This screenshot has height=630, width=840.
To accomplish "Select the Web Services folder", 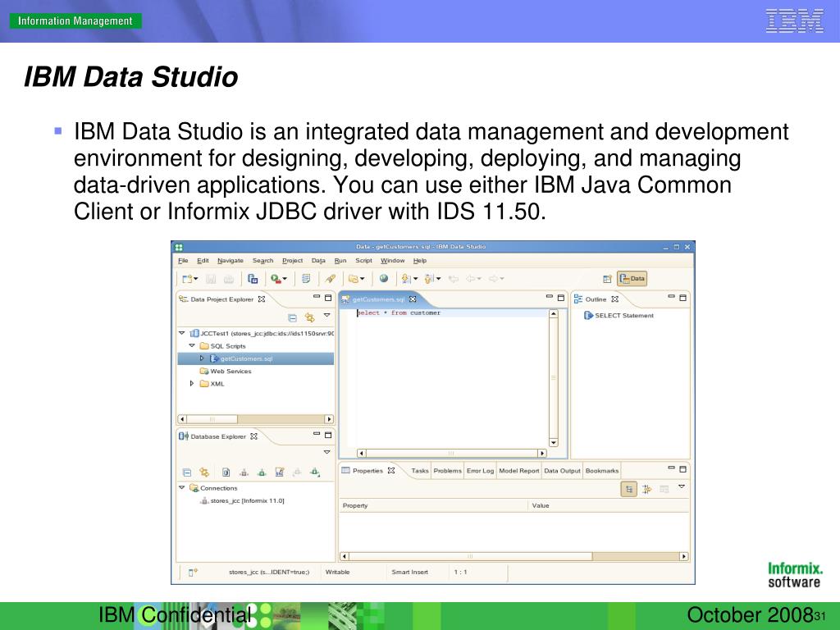I will [226, 372].
